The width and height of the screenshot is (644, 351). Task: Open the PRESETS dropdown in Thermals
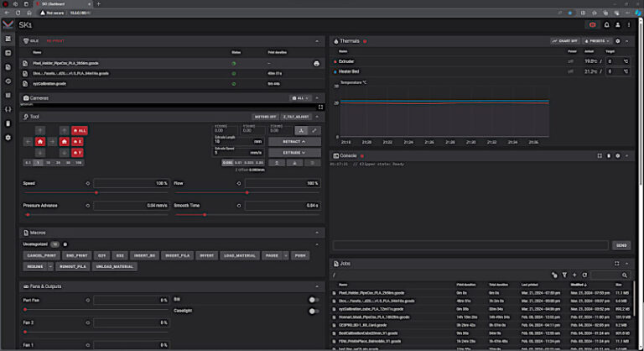coord(597,41)
